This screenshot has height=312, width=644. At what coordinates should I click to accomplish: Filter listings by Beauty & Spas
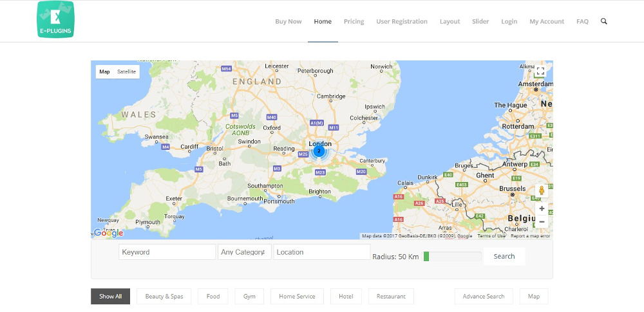164,297
